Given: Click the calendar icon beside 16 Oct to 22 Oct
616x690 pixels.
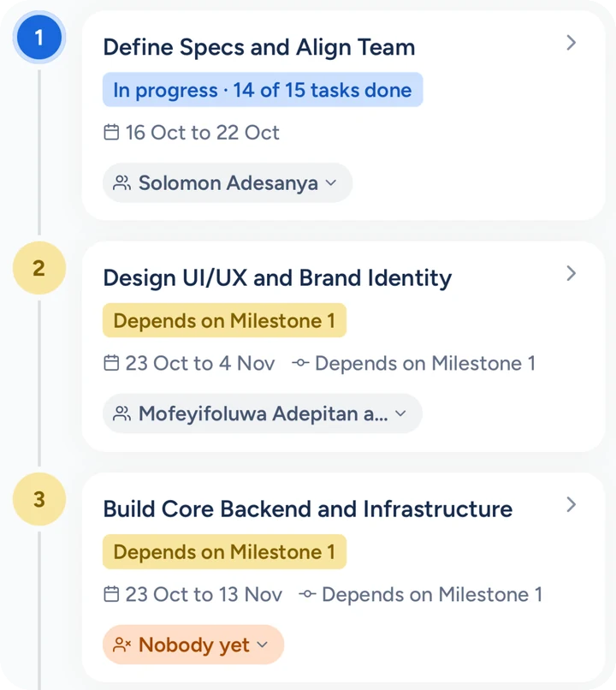Looking at the screenshot, I should [111, 132].
